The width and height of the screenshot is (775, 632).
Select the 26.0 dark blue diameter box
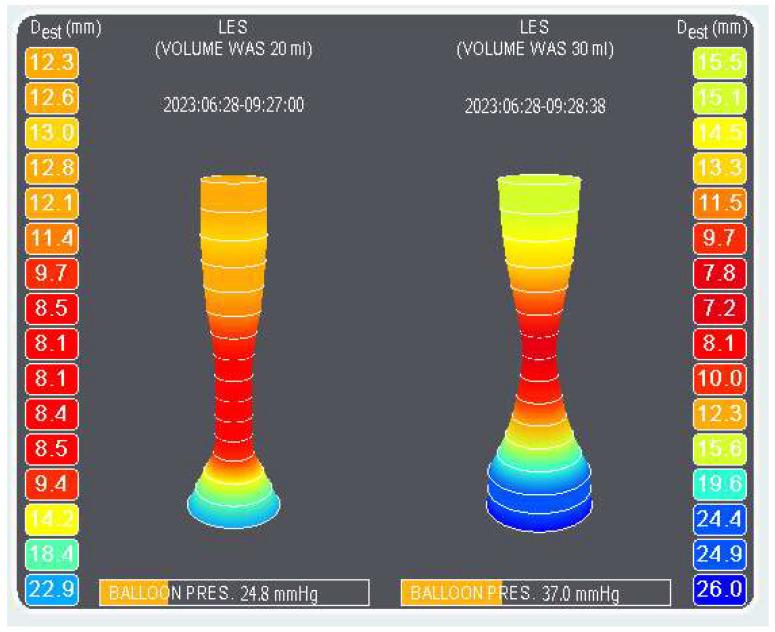click(x=719, y=589)
